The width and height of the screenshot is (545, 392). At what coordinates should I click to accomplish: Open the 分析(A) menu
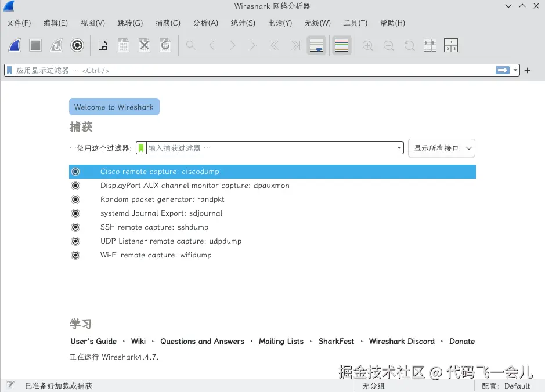[x=205, y=23]
